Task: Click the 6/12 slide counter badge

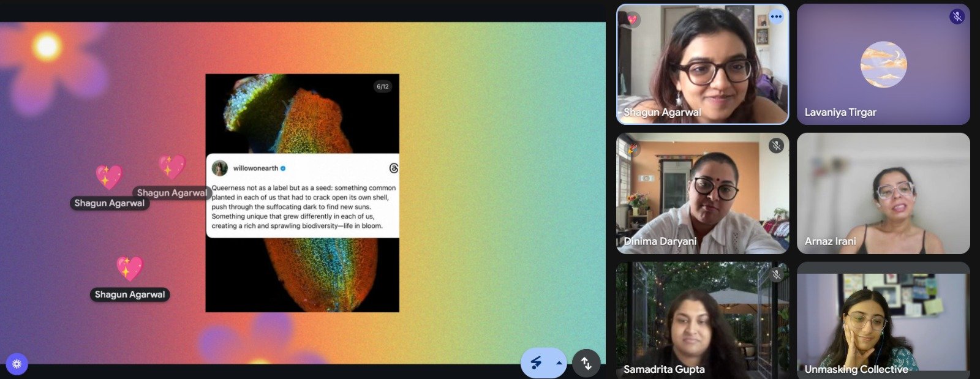Action: click(383, 87)
